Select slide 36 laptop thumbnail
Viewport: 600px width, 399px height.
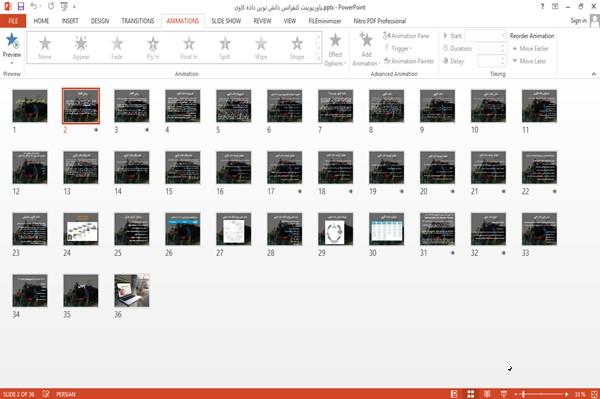coord(132,290)
